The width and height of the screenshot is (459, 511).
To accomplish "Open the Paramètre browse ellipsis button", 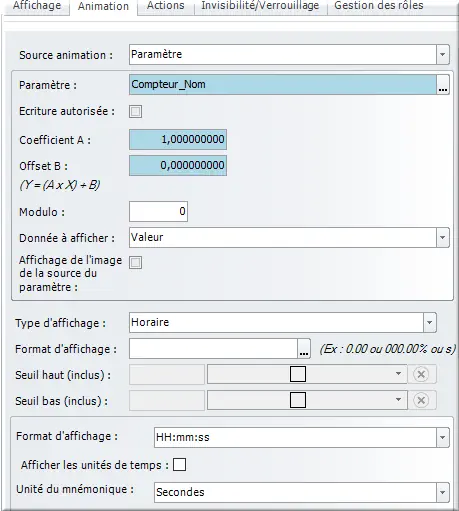I will 443,85.
